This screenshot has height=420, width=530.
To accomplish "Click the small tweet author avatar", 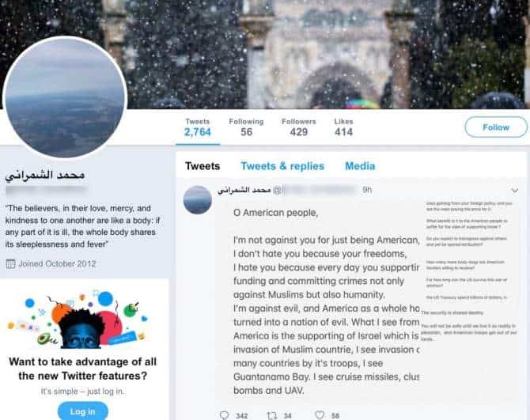I will click(x=198, y=199).
